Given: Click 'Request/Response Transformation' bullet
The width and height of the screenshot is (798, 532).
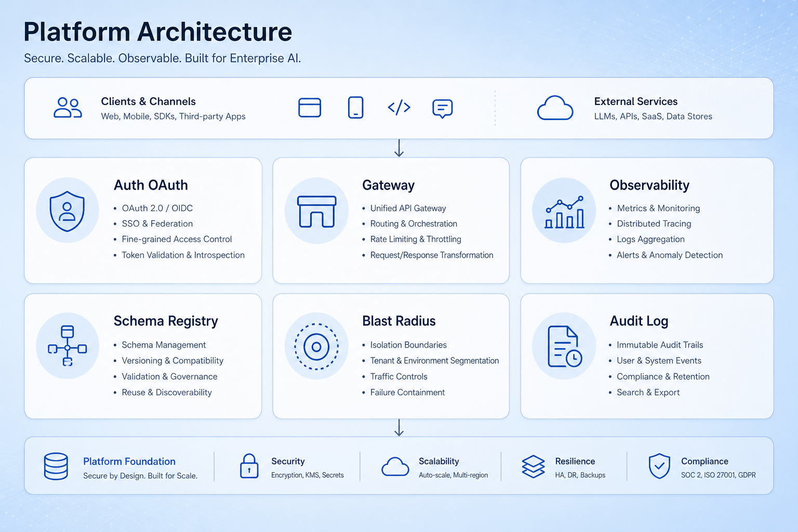Looking at the screenshot, I should tap(432, 255).
